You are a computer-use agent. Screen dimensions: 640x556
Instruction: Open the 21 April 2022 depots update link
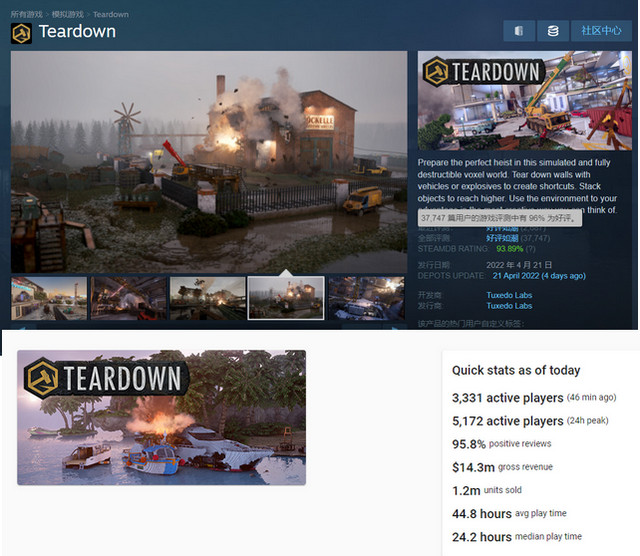pos(539,276)
